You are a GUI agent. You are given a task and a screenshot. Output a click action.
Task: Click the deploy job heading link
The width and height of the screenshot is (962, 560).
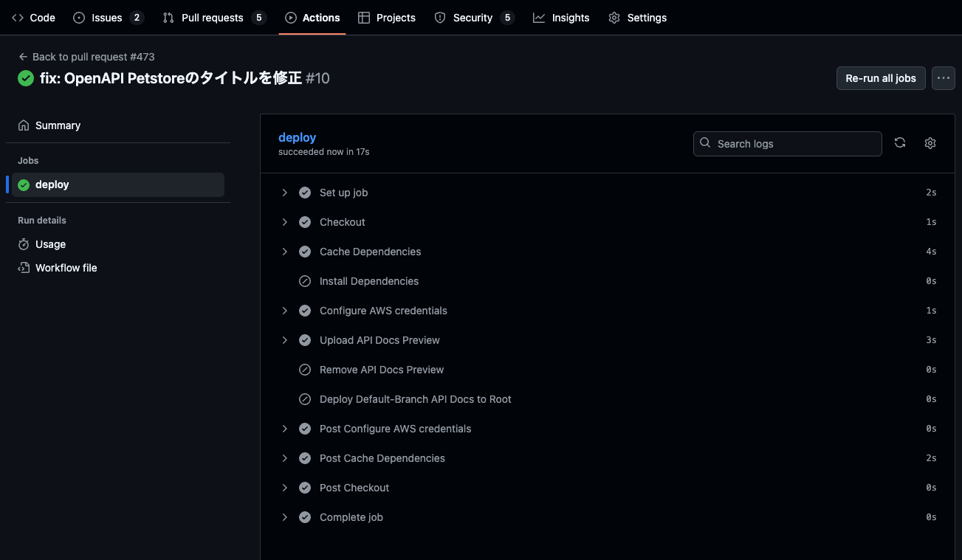297,137
